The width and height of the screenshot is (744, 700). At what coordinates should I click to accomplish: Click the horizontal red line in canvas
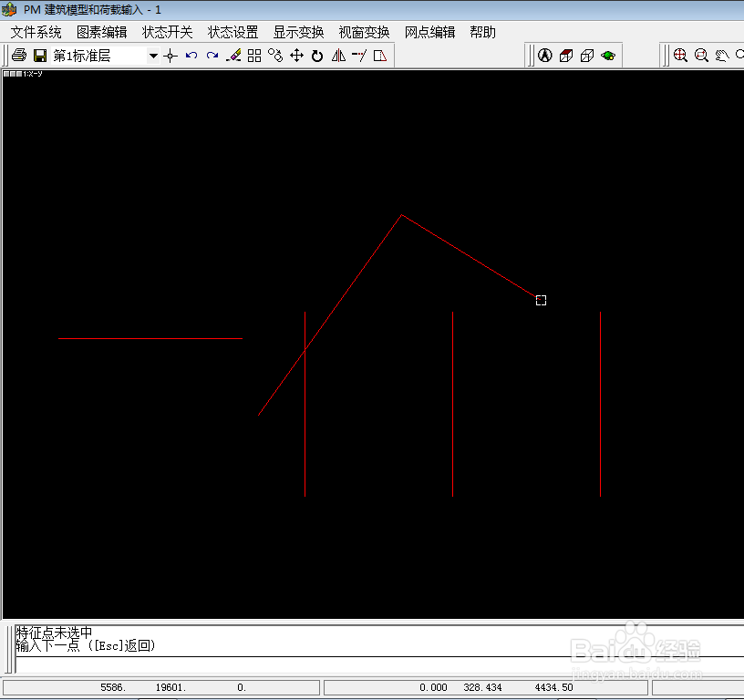tap(150, 339)
